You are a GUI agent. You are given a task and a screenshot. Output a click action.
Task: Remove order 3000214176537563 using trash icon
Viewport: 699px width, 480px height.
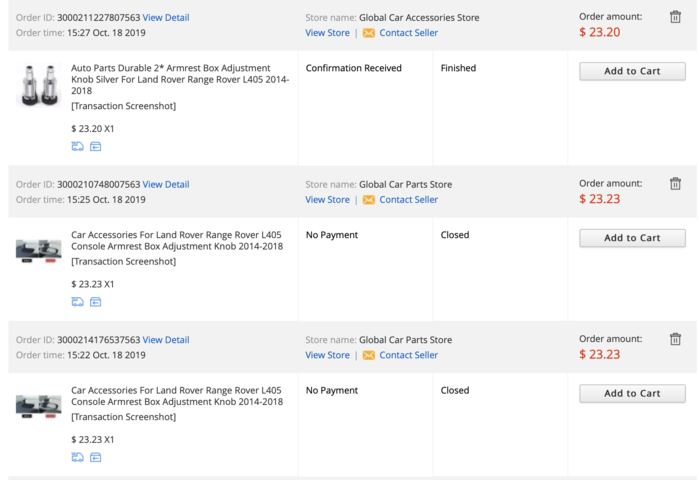click(x=675, y=339)
